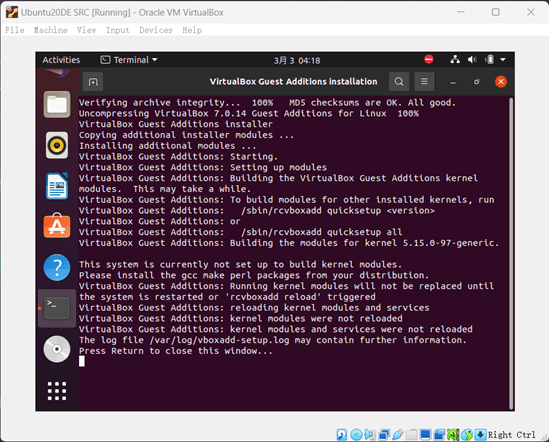Expand the system menu arrow in the top bar

pyautogui.click(x=503, y=60)
